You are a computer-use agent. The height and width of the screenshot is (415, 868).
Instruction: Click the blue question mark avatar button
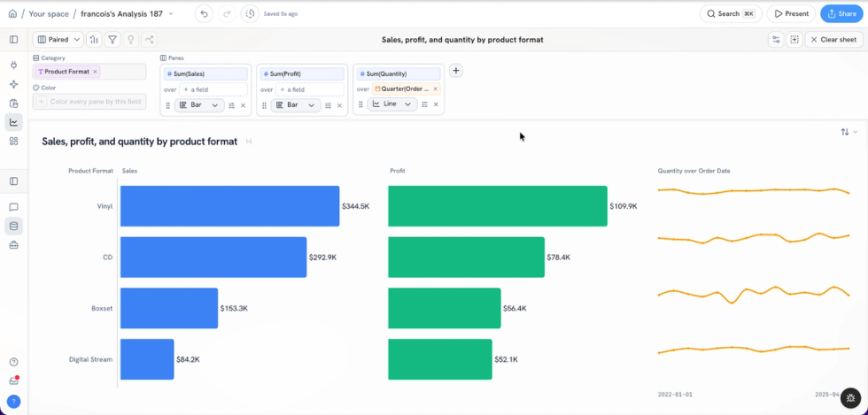pos(14,402)
